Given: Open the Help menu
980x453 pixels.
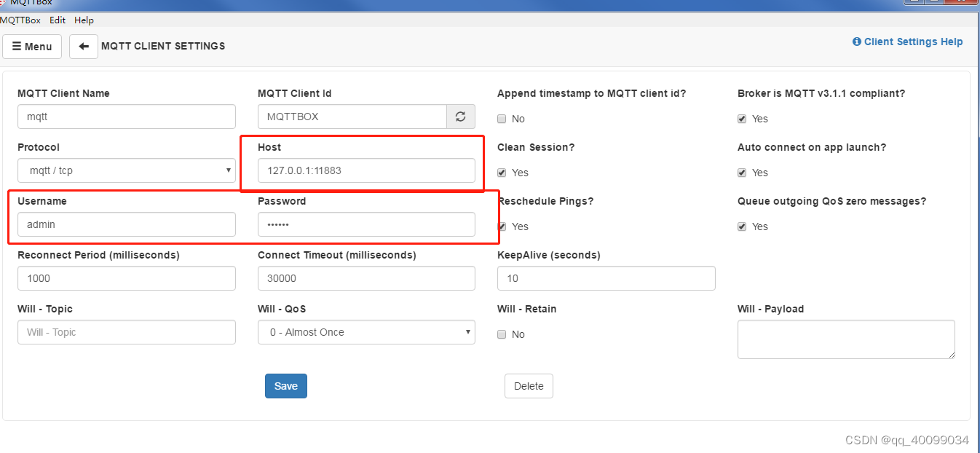Looking at the screenshot, I should pos(84,20).
